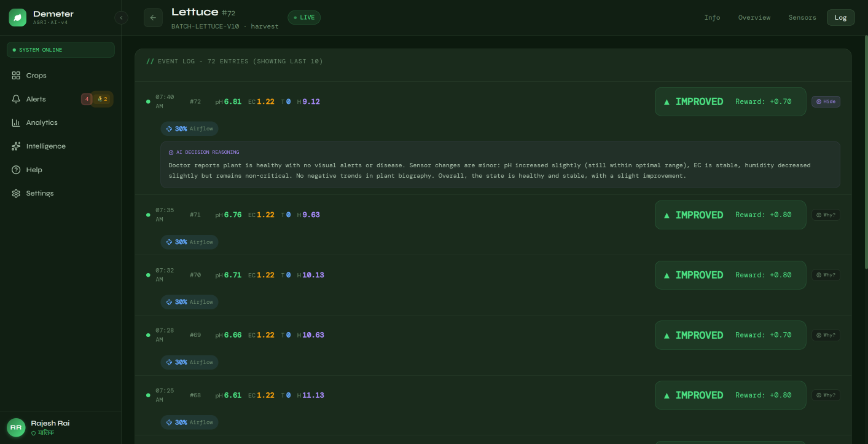Image resolution: width=868 pixels, height=444 pixels.
Task: Open Intelligence in the sidebar
Action: (60, 146)
